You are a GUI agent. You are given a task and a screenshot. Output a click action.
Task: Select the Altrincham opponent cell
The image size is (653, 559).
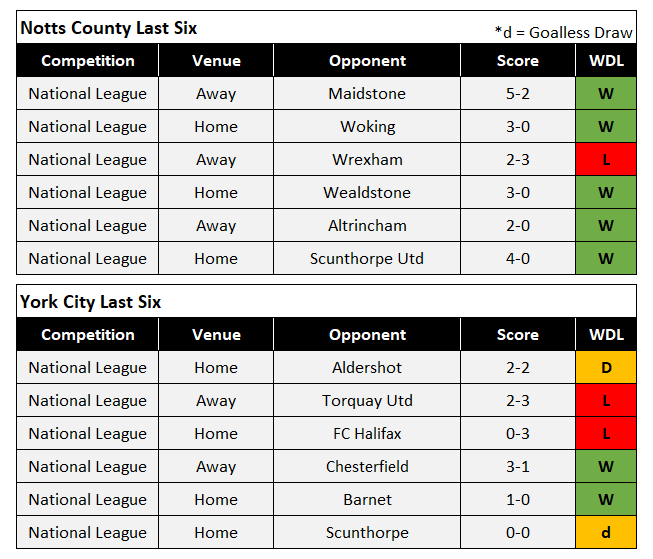[367, 226]
